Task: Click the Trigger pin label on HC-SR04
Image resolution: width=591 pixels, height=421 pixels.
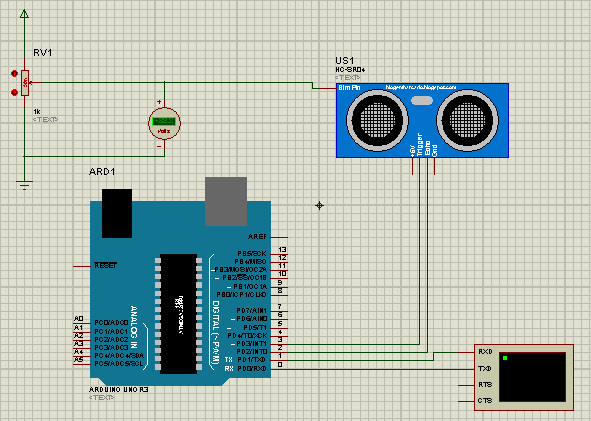Action: [420, 144]
